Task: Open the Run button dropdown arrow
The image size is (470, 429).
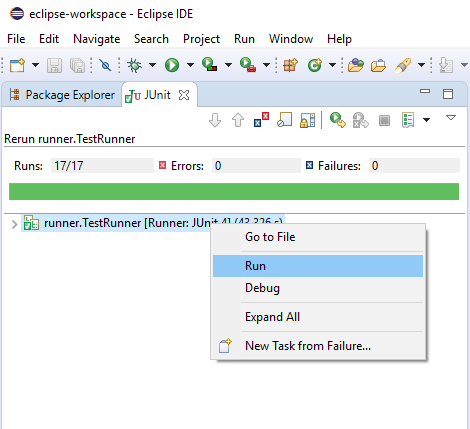Action: [x=190, y=65]
